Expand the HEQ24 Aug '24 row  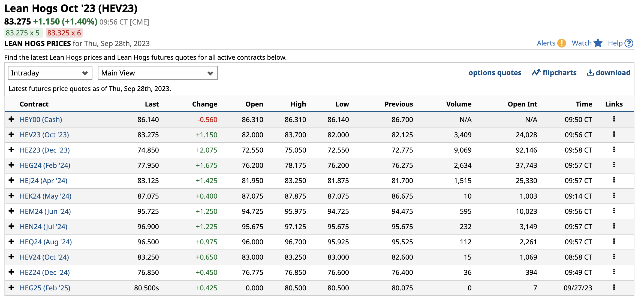(11, 242)
